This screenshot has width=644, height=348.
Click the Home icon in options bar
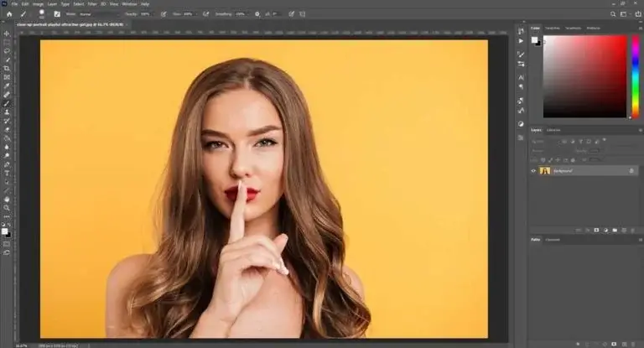point(9,14)
